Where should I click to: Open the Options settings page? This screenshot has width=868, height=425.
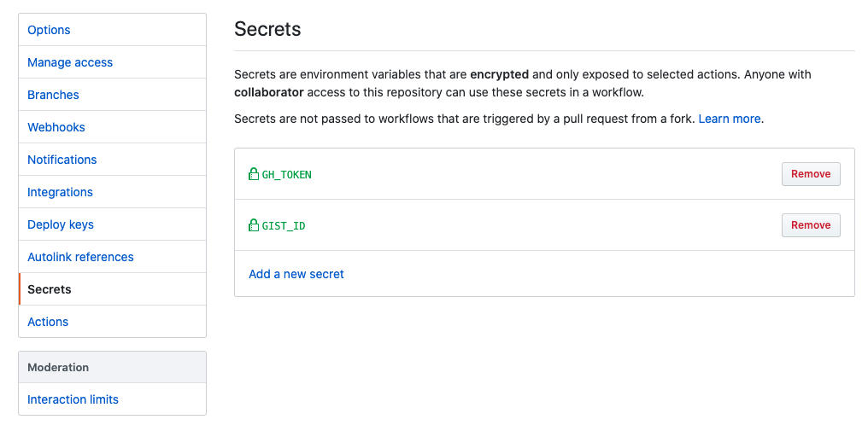[49, 30]
